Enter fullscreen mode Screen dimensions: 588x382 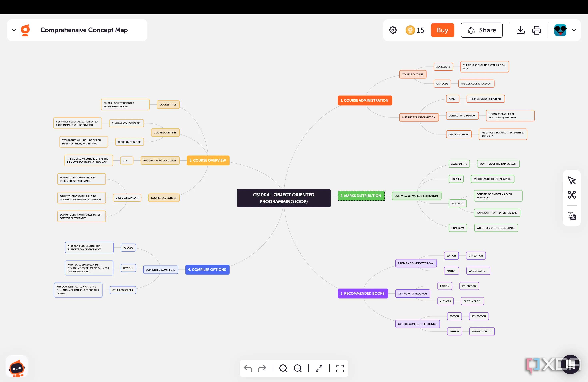(x=340, y=368)
